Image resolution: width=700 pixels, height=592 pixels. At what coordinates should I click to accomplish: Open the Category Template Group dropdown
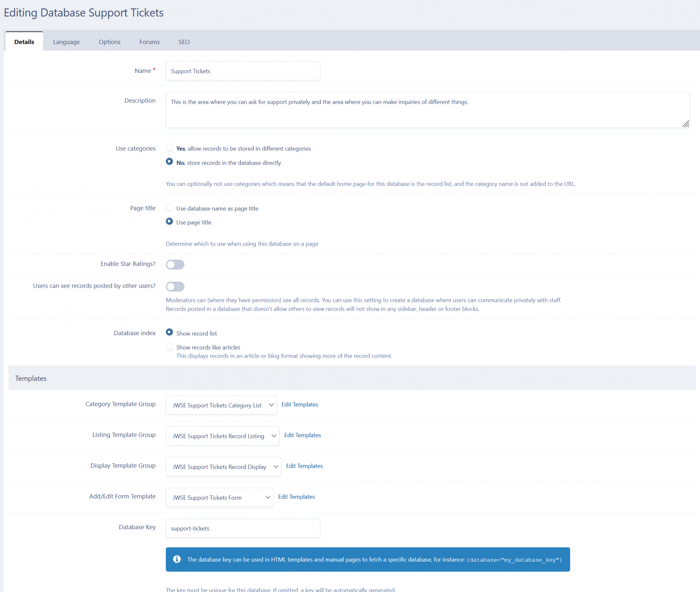(x=221, y=405)
